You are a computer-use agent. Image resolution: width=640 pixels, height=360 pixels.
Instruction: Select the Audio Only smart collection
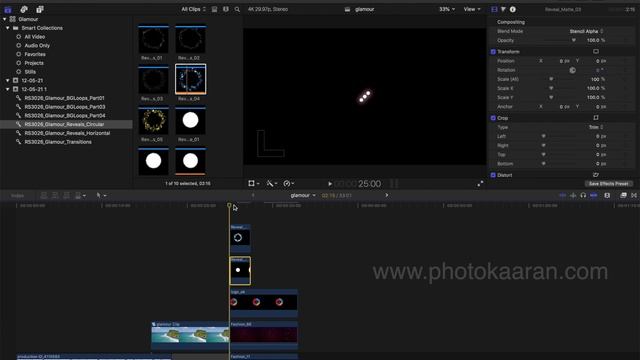click(37, 45)
